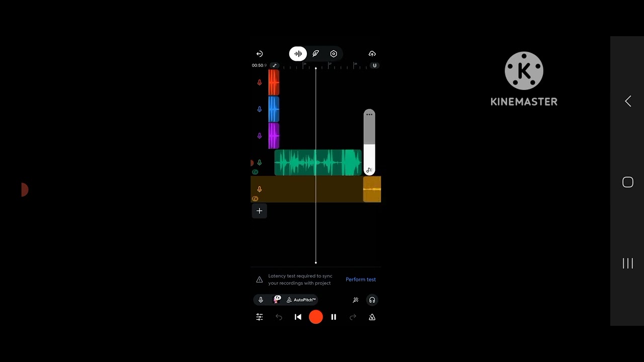Open the mixer sliders icon
Viewport: 644px width, 362px height.
point(260,317)
